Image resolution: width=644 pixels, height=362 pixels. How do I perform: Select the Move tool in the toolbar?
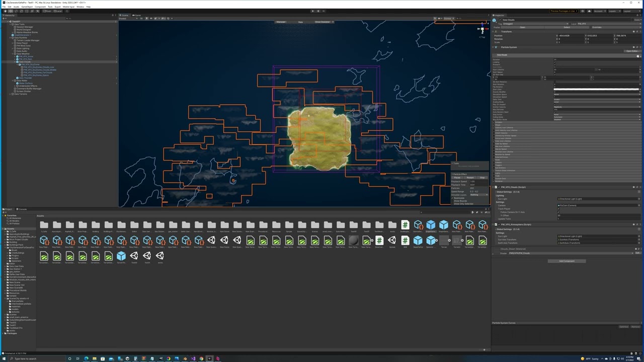point(10,11)
